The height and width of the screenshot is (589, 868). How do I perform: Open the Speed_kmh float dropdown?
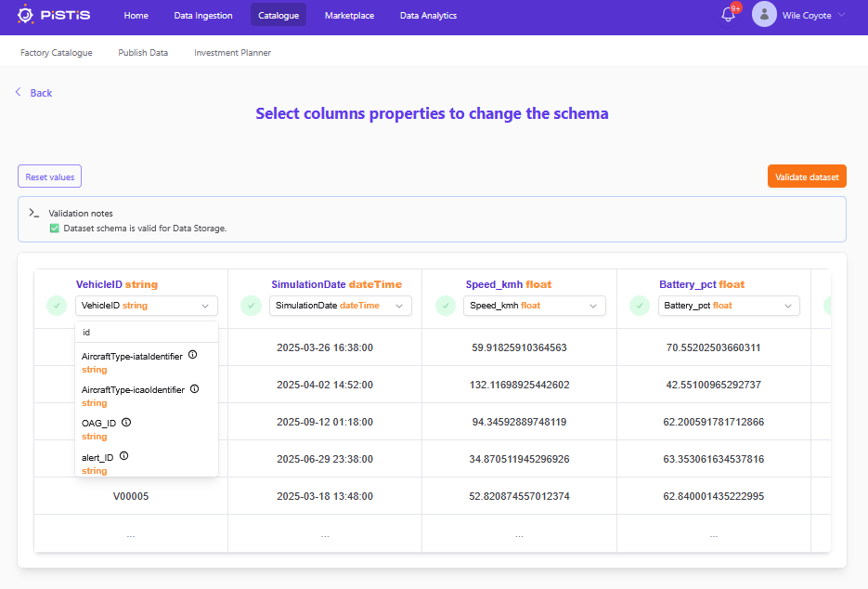(534, 306)
